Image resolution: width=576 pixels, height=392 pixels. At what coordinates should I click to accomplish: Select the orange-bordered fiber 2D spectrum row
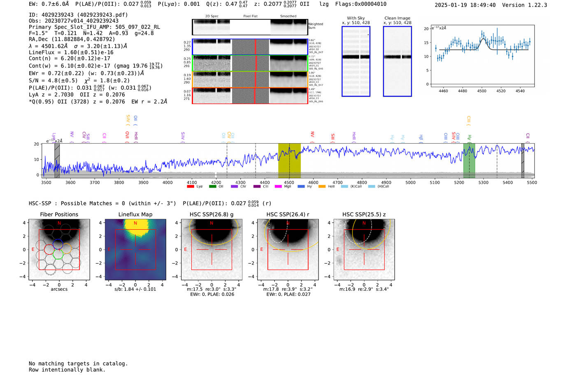coord(250,79)
